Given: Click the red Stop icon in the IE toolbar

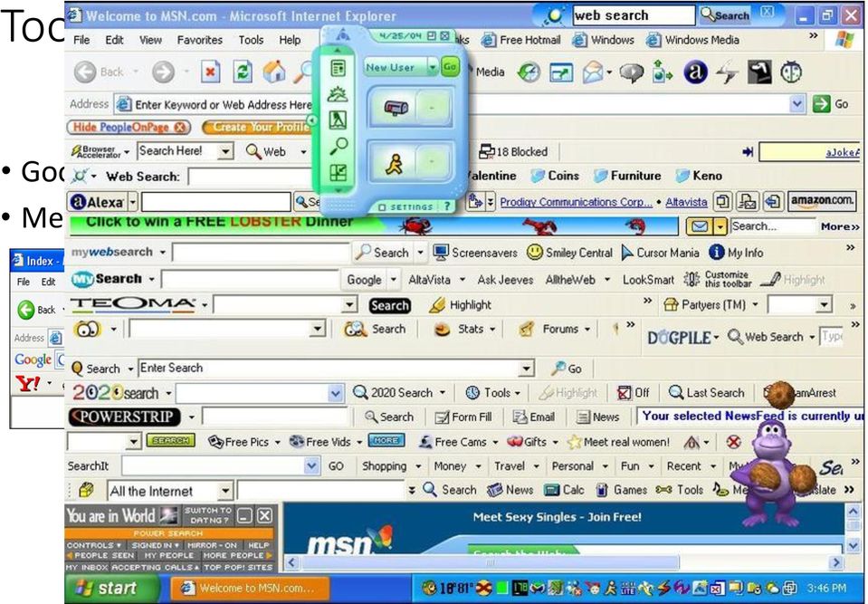Looking at the screenshot, I should (x=210, y=72).
